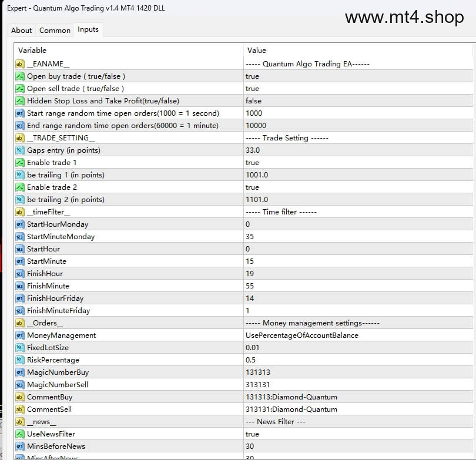
Task: Select the FixedLotSize value 0.01
Action: pyautogui.click(x=252, y=348)
